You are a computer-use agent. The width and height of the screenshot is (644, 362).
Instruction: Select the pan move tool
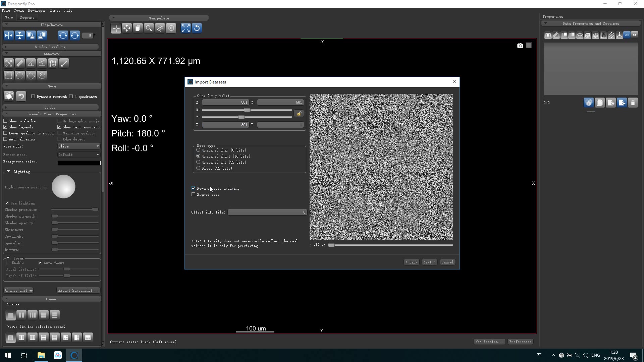pyautogui.click(x=127, y=28)
